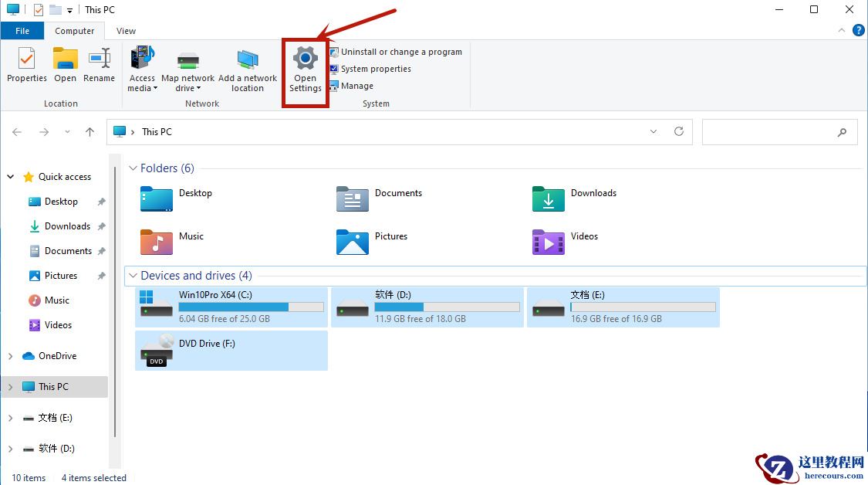Collapse the Folders section
Viewport: 868px width, 485px height.
(x=133, y=168)
